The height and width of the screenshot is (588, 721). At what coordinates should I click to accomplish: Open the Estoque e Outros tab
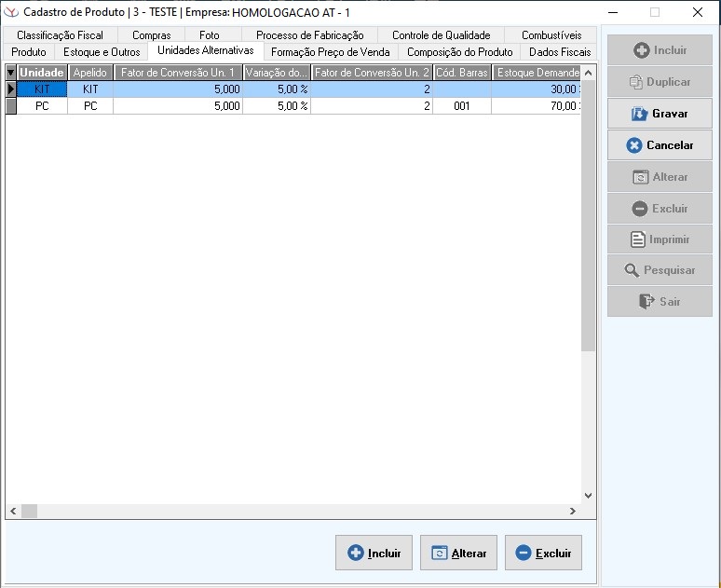[102, 52]
